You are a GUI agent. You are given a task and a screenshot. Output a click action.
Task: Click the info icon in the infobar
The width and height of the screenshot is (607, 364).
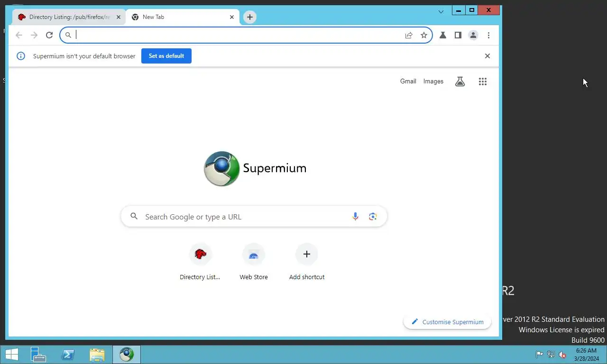21,56
